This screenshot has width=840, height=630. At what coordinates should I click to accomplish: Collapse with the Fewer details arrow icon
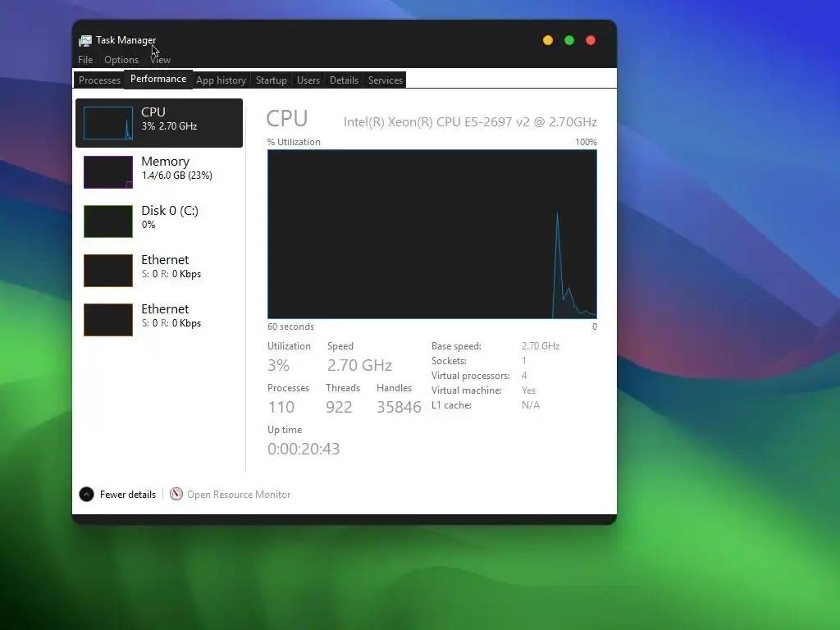pos(86,494)
